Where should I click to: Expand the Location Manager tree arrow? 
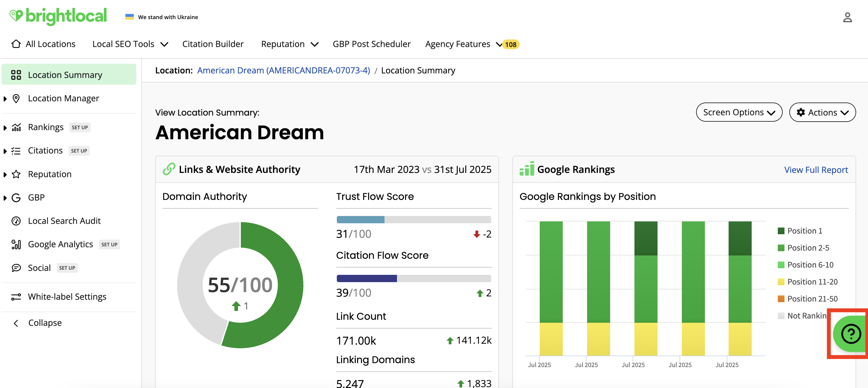(5, 99)
